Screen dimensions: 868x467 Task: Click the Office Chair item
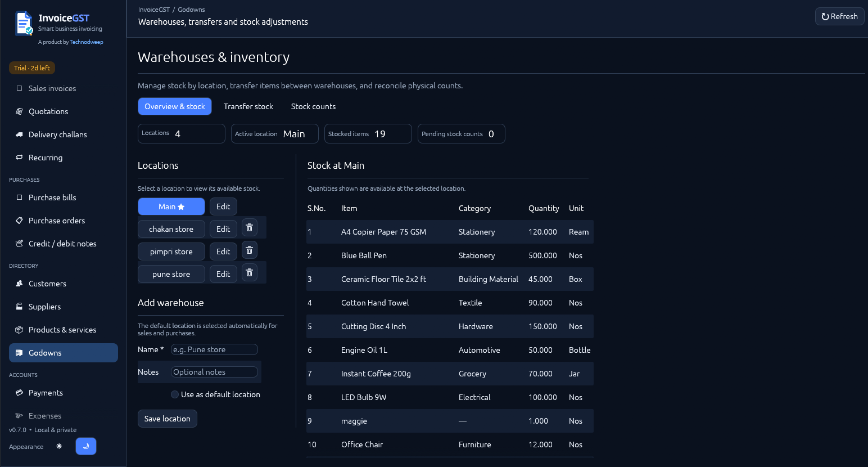362,444
